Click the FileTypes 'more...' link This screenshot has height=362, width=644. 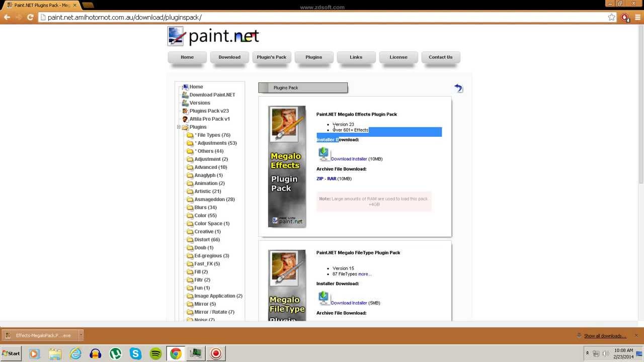coord(364,274)
